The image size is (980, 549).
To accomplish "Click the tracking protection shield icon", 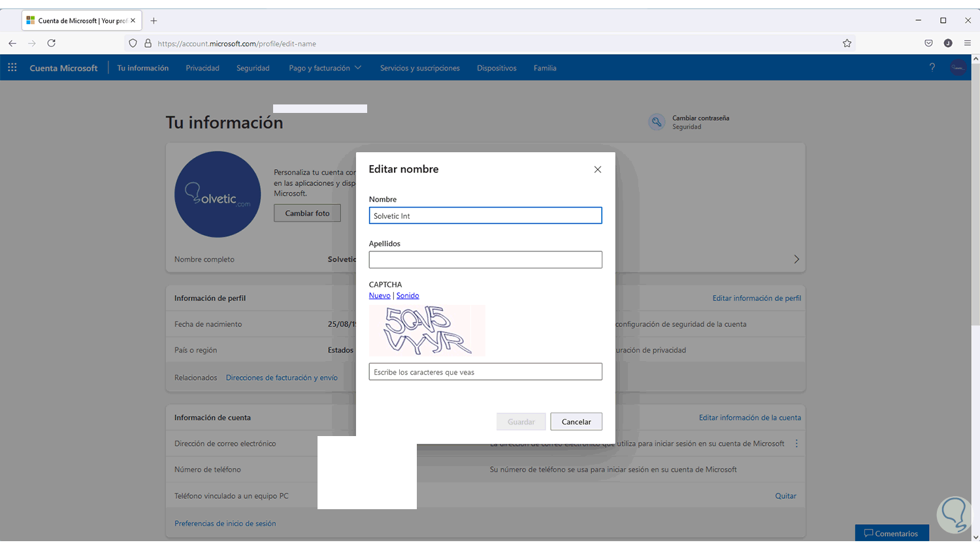I will (133, 43).
